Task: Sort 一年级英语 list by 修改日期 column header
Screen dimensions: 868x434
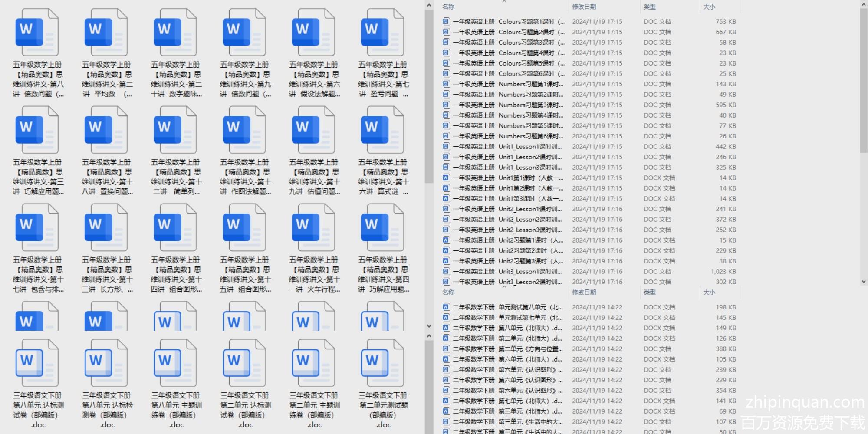Action: [584, 7]
